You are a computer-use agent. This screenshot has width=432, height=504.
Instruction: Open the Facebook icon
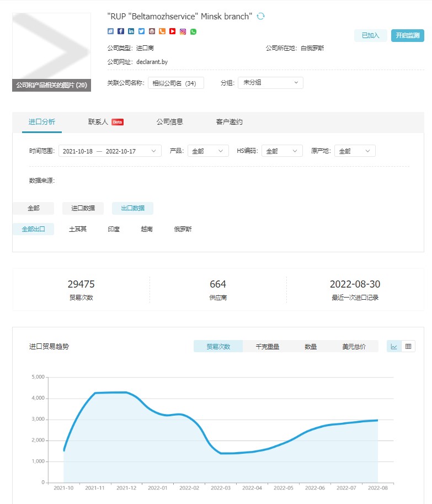121,31
